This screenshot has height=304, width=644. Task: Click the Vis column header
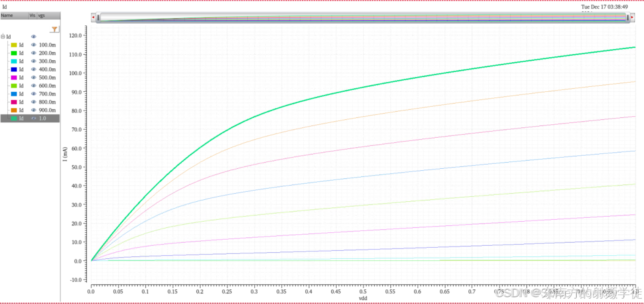pyautogui.click(x=33, y=15)
